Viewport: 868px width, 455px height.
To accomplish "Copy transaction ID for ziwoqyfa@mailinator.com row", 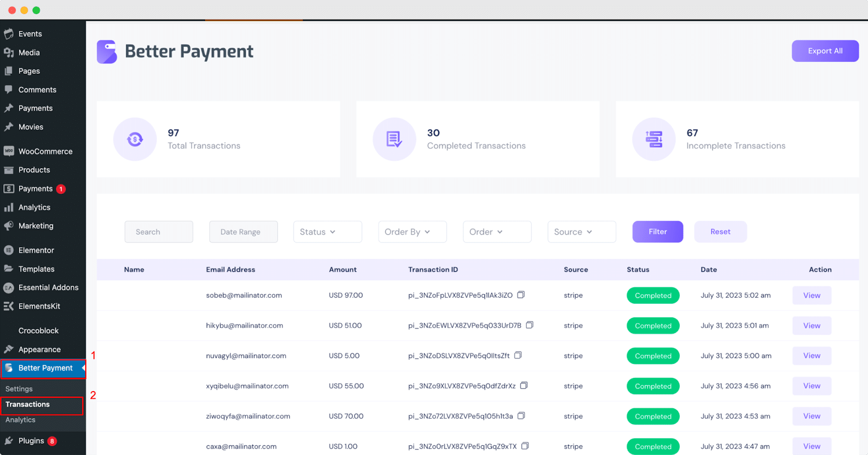I will (521, 416).
